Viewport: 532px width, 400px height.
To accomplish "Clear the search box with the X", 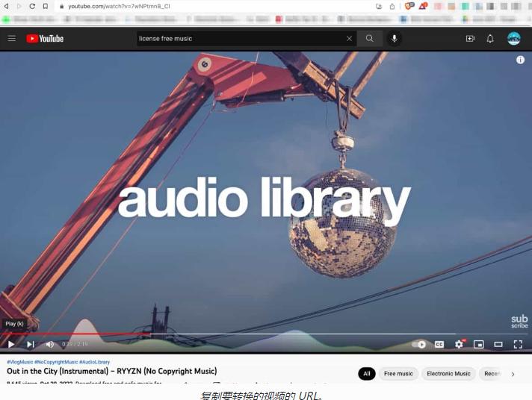I will [x=349, y=39].
